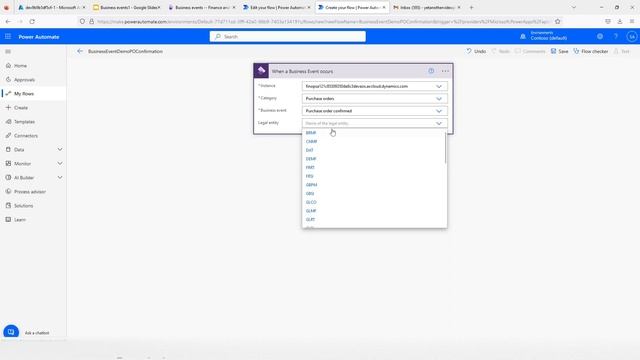Open My flows in the sidebar
Screen dimensions: 640x360
(x=24, y=93)
